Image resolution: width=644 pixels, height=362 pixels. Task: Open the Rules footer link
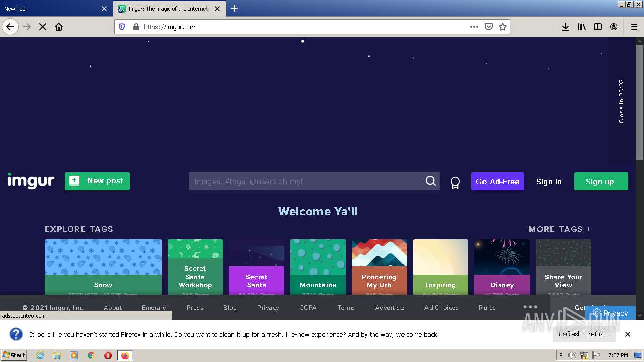tap(487, 308)
